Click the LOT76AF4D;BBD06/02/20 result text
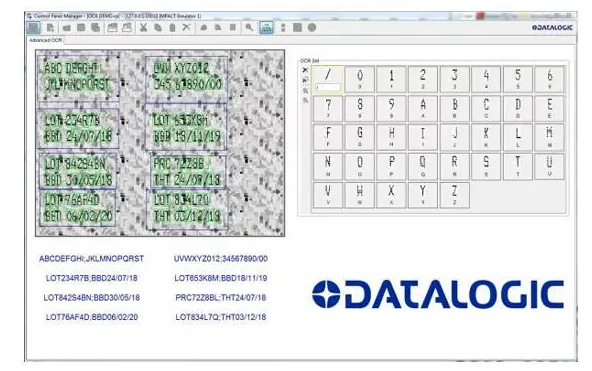Screen dimensions: 592x371 tap(92, 317)
